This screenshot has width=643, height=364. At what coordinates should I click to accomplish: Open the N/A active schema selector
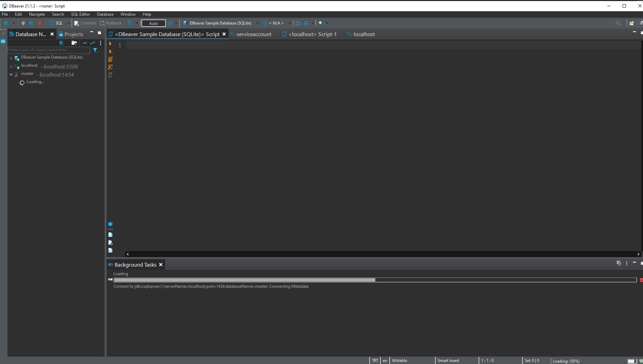(x=277, y=23)
